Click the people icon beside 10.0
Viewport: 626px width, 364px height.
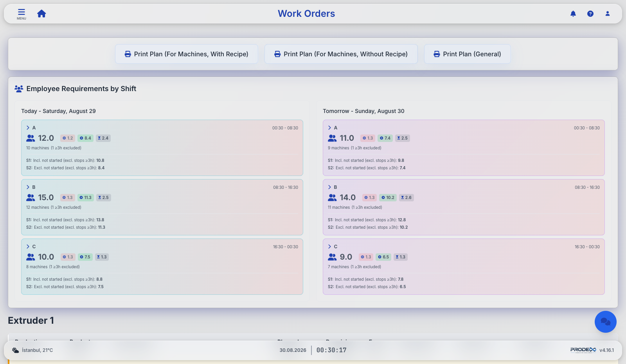click(31, 257)
